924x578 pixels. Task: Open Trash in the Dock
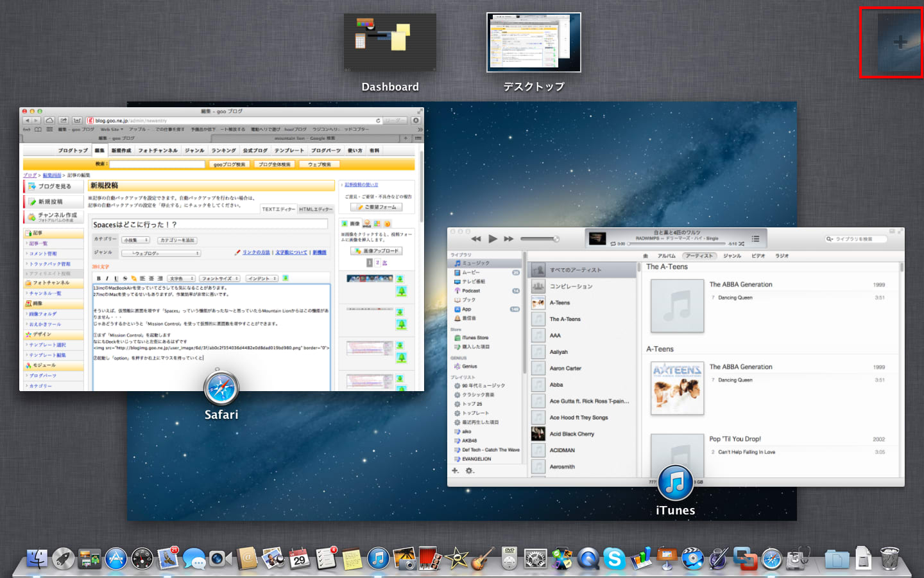pos(889,559)
